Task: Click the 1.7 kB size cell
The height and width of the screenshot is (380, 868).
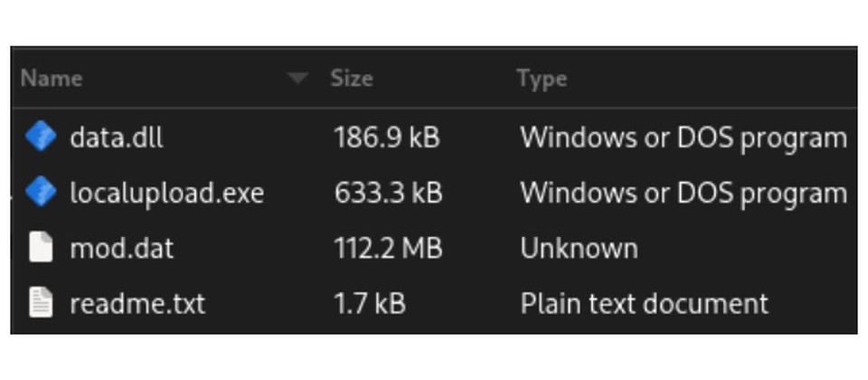Action: pos(370,303)
